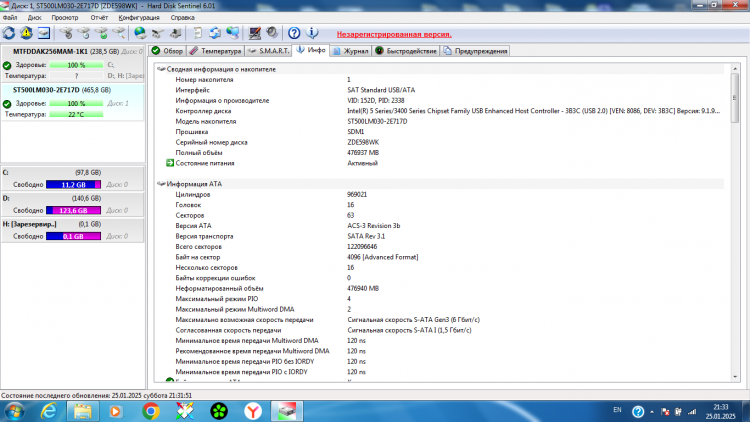Viewport: 750px width, 422px height.
Task: Click the SATA Rev 3.1 value
Action: point(366,236)
